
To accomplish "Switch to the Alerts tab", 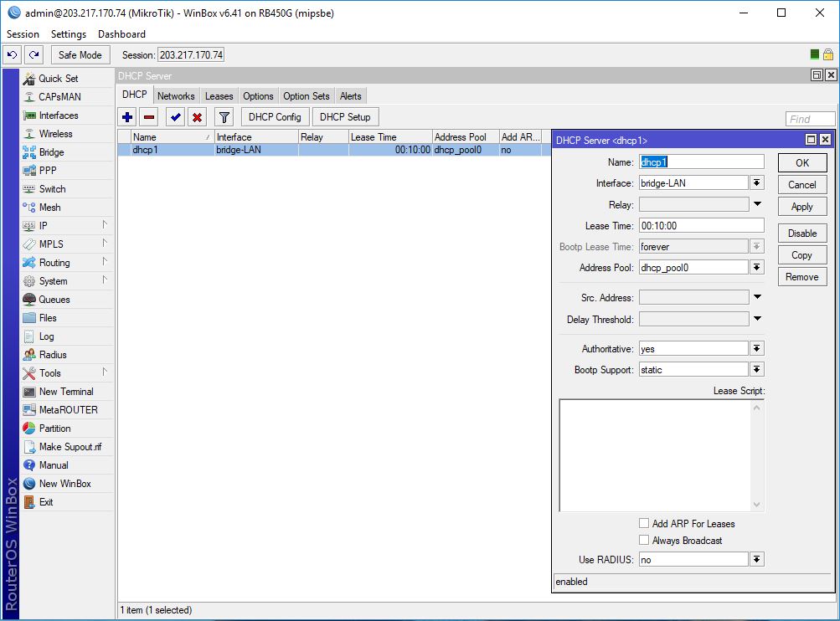I will coord(350,96).
